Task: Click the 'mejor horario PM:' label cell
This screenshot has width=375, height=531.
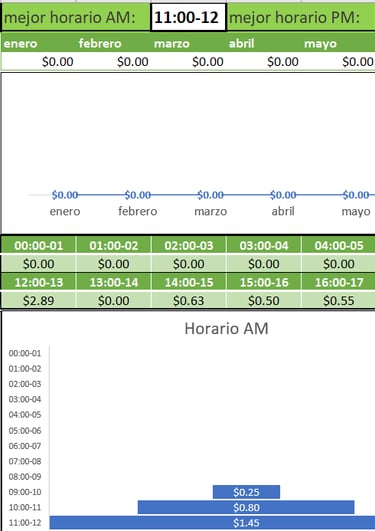Action: [x=301, y=17]
